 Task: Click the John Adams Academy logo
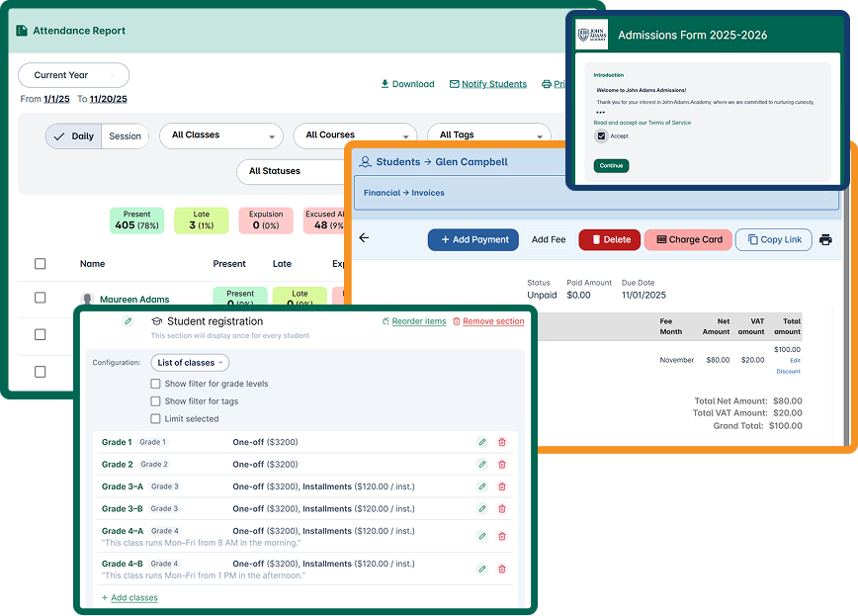click(592, 35)
